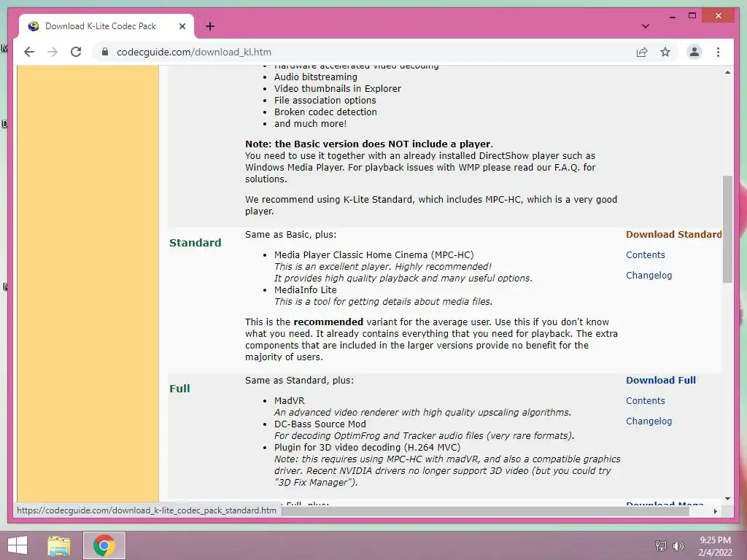
Task: Select the Download K-Lite Codec Pack tab
Action: click(x=106, y=26)
